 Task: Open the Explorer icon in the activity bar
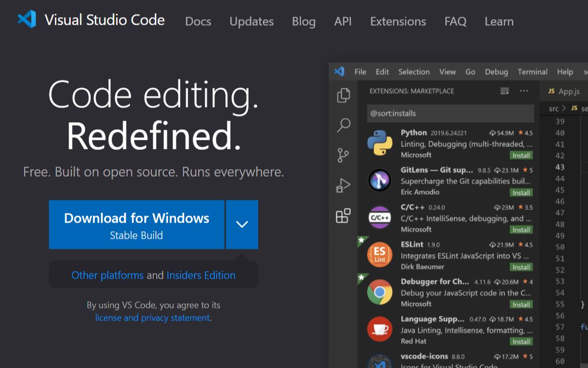pyautogui.click(x=343, y=95)
